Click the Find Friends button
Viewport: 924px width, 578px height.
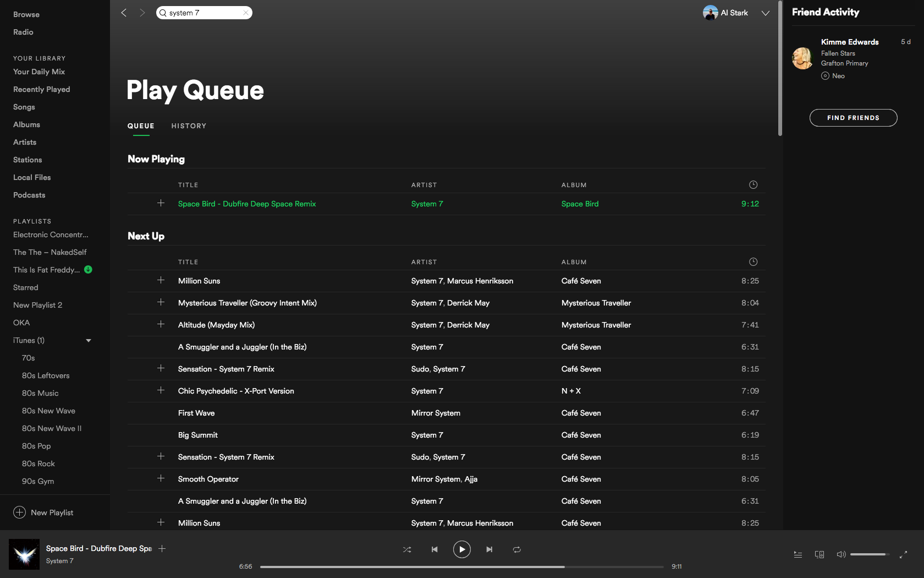[853, 118]
